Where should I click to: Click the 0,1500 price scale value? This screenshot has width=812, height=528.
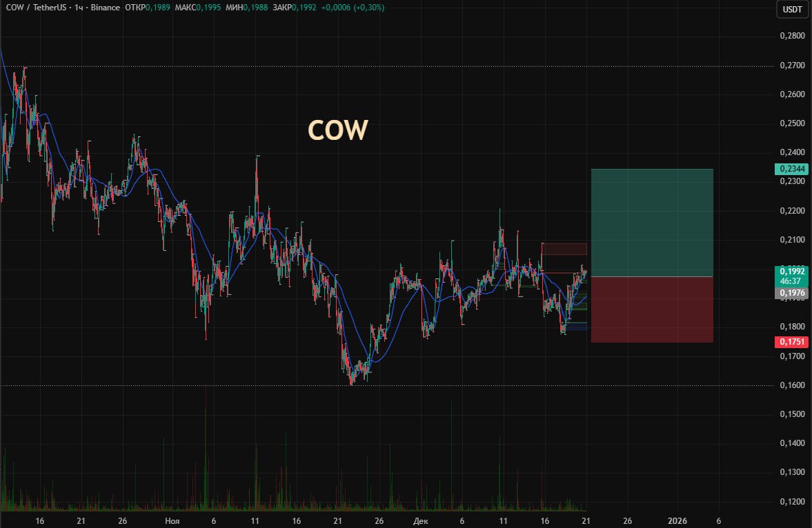tap(792, 414)
